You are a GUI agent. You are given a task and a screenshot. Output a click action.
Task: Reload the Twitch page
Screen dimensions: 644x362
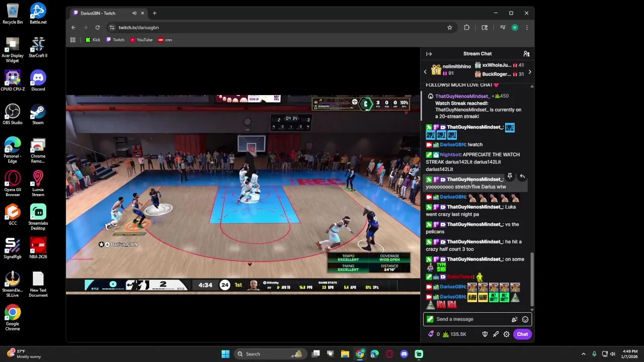click(x=98, y=28)
